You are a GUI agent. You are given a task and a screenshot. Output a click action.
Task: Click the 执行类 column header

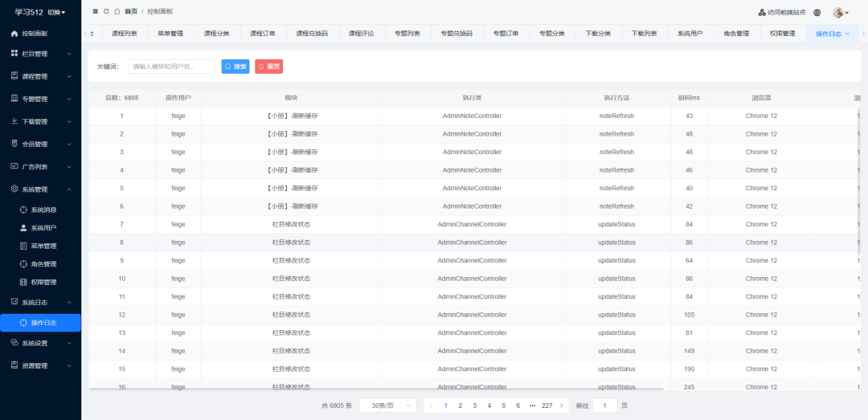click(473, 98)
